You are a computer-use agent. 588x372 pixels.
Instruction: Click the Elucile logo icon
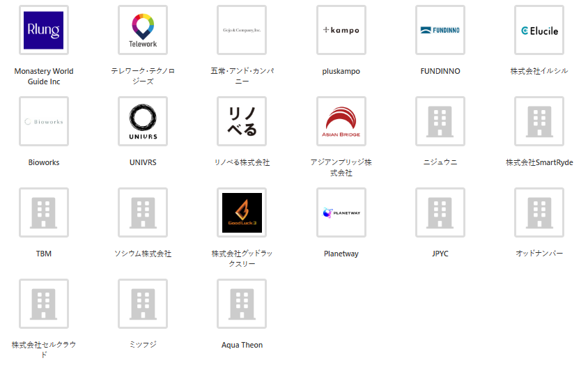point(539,30)
